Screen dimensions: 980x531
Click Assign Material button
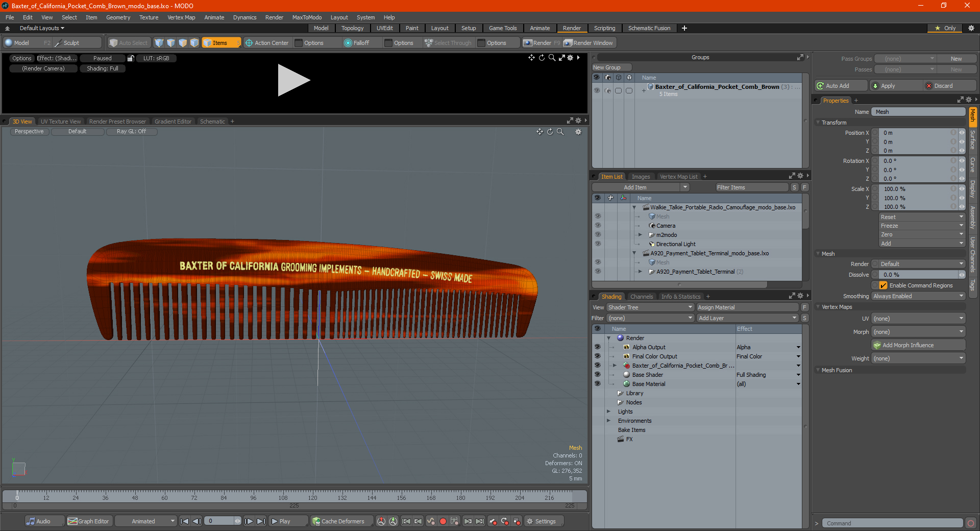747,307
